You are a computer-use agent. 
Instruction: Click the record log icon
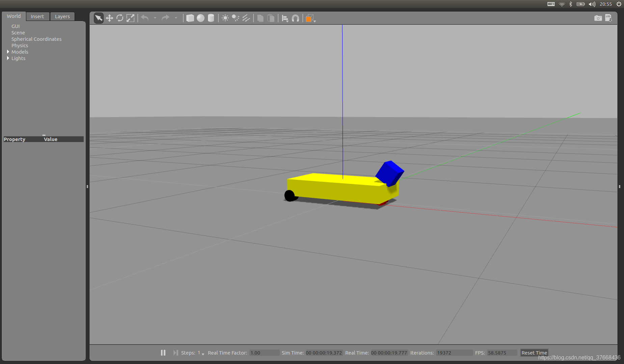608,18
